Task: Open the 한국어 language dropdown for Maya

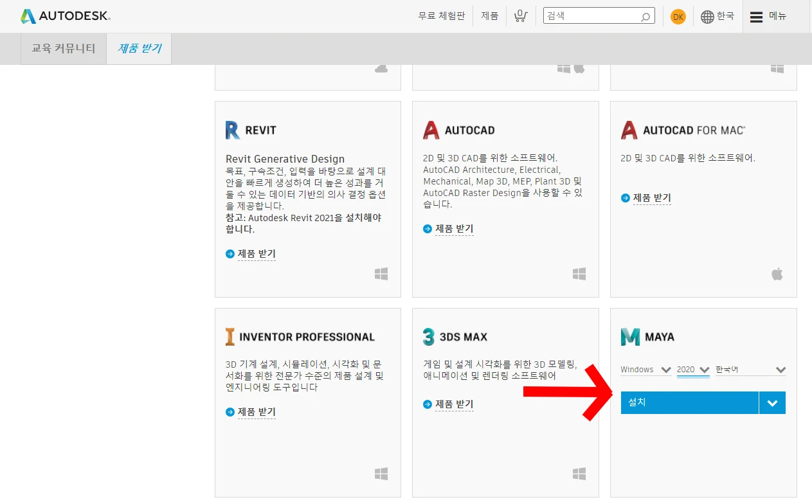Action: point(751,370)
